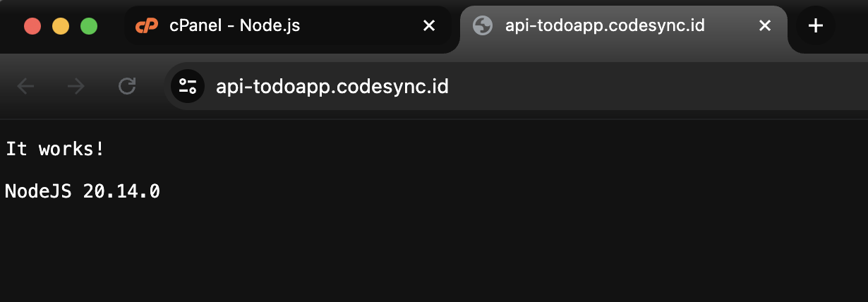Minimize the window using the yellow button

pyautogui.click(x=61, y=26)
